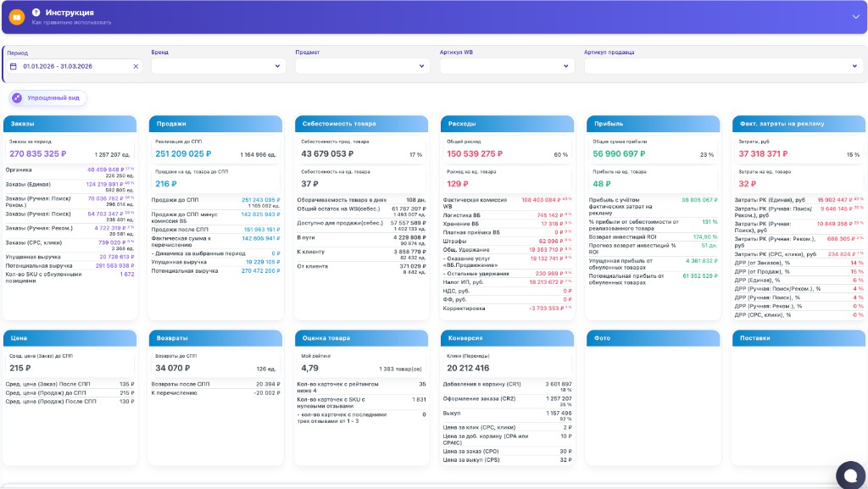868x489 pixels.
Task: Click the Цена card header
Action: 70,338
